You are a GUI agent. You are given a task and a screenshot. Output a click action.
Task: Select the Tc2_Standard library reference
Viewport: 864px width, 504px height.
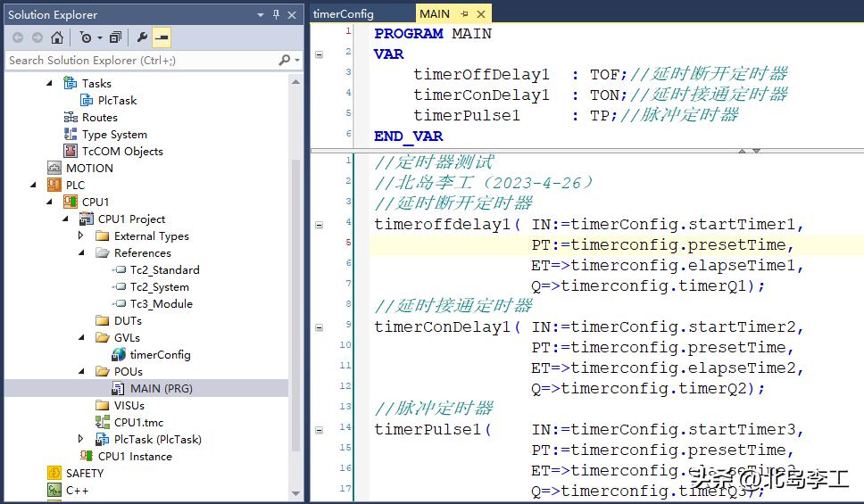(x=164, y=269)
